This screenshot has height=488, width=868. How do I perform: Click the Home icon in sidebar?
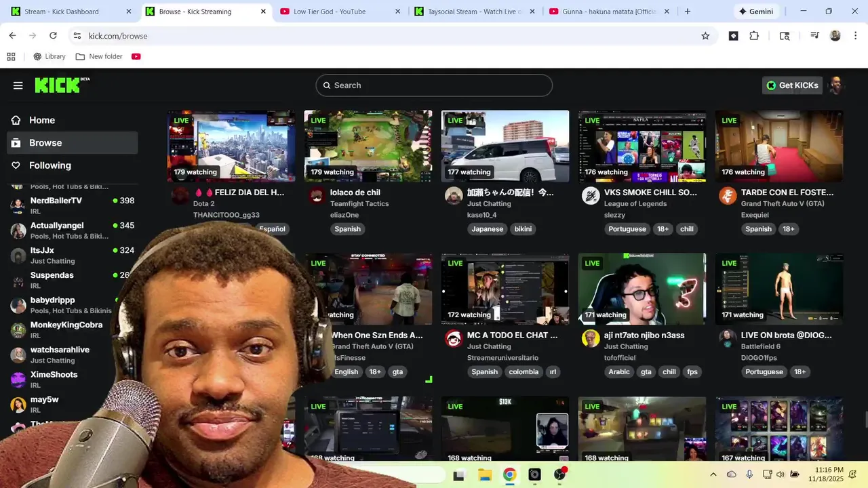[x=16, y=120]
